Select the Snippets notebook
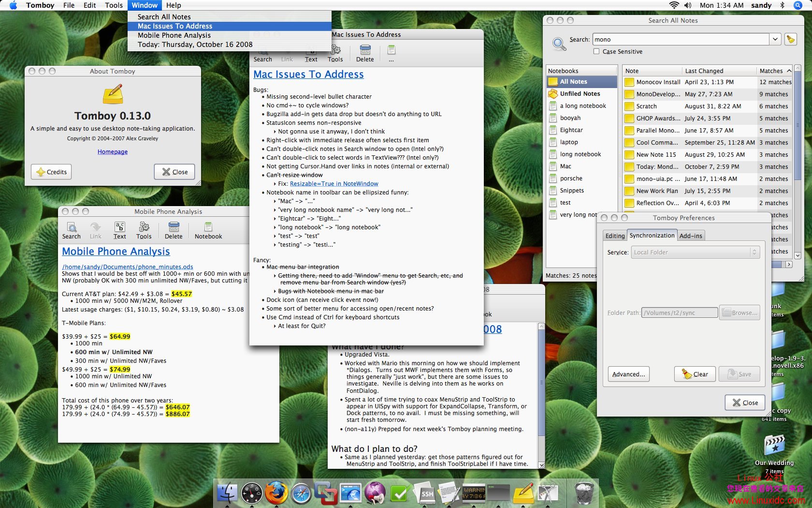The image size is (812, 508). tap(582, 191)
